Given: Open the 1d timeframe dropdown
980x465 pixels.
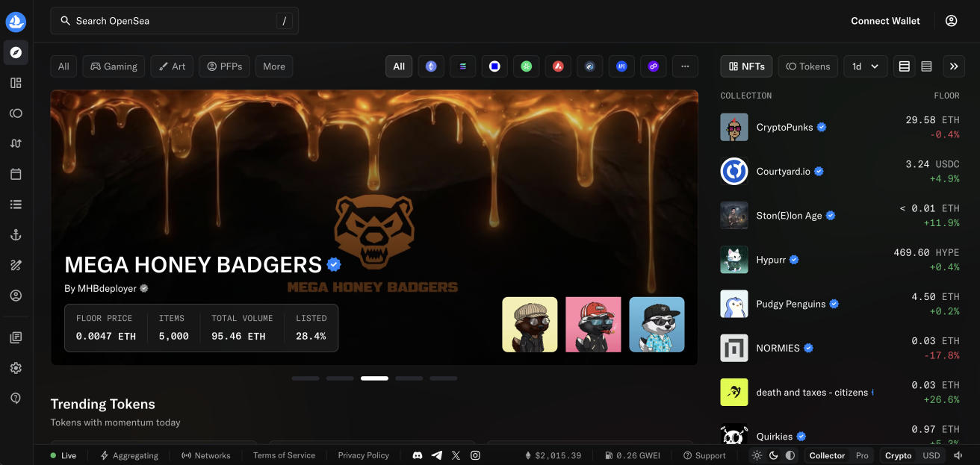Looking at the screenshot, I should [865, 66].
